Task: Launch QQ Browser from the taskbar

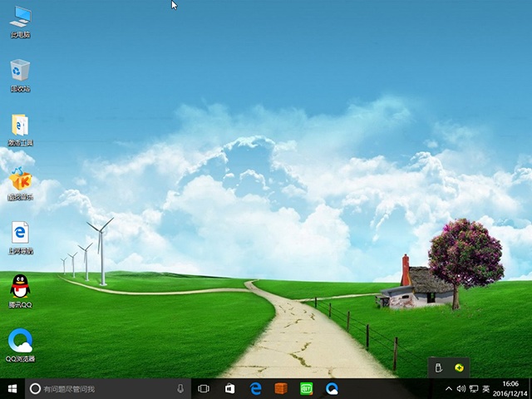Action: (x=332, y=389)
